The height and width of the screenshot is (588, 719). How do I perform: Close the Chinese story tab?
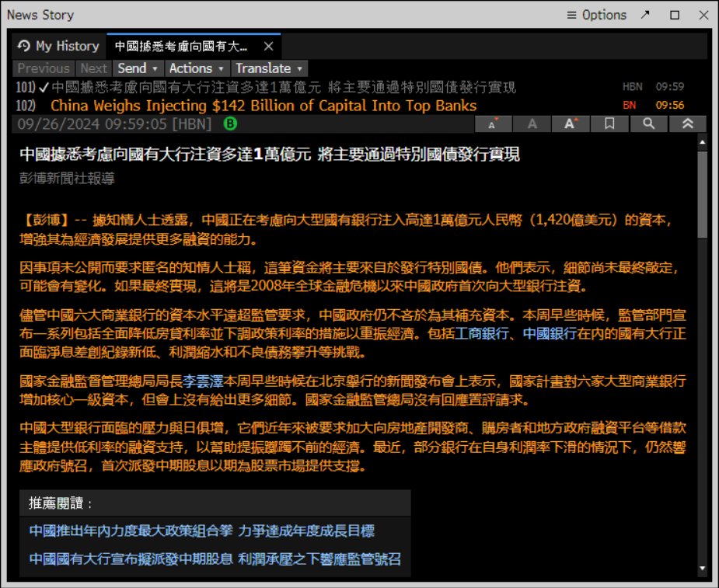(x=269, y=47)
